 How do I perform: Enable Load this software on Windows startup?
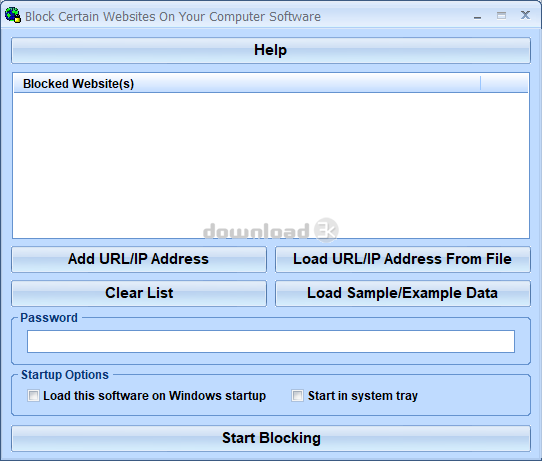[x=34, y=395]
